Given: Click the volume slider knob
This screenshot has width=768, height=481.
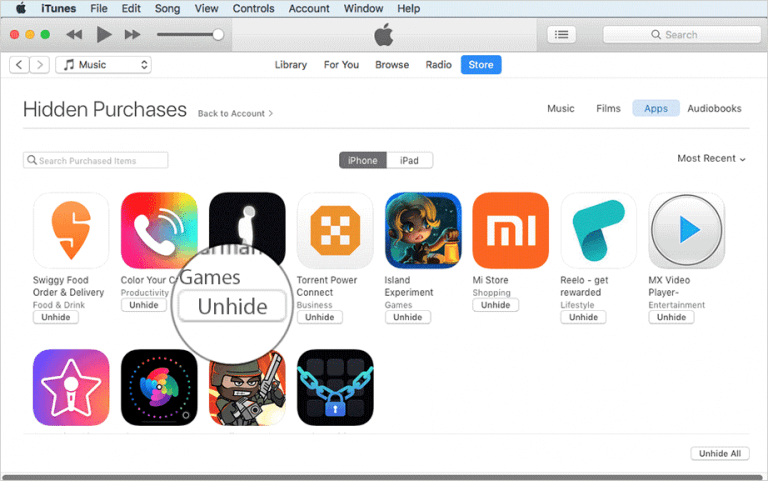Looking at the screenshot, I should point(218,34).
